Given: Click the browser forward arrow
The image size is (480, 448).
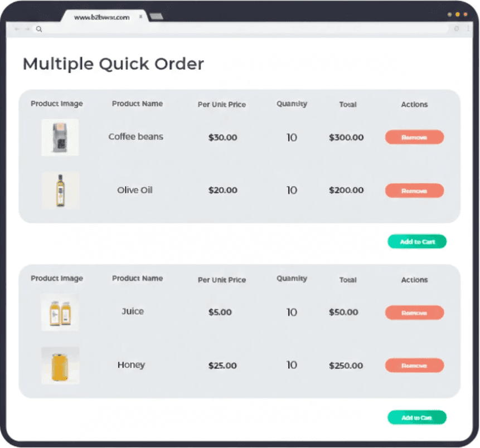Looking at the screenshot, I should pos(27,29).
